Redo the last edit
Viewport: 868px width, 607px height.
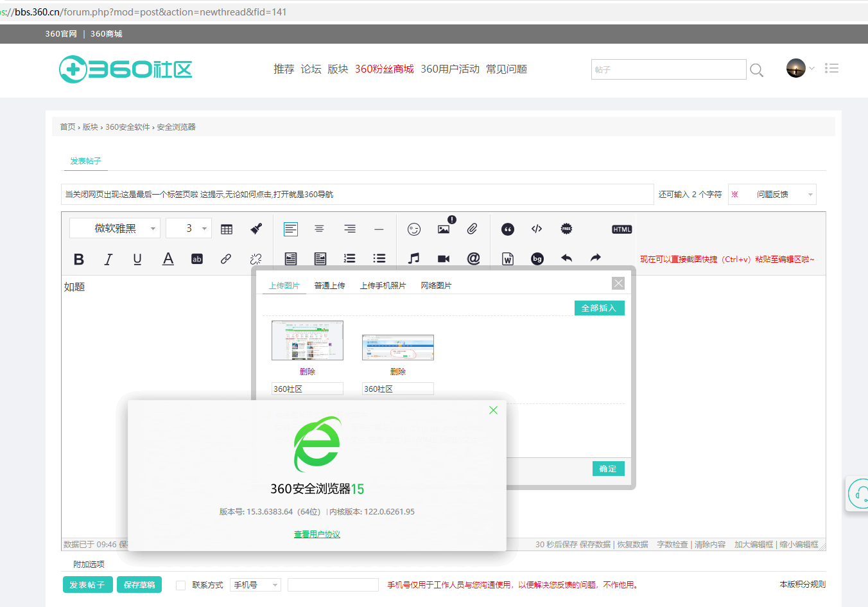point(596,258)
